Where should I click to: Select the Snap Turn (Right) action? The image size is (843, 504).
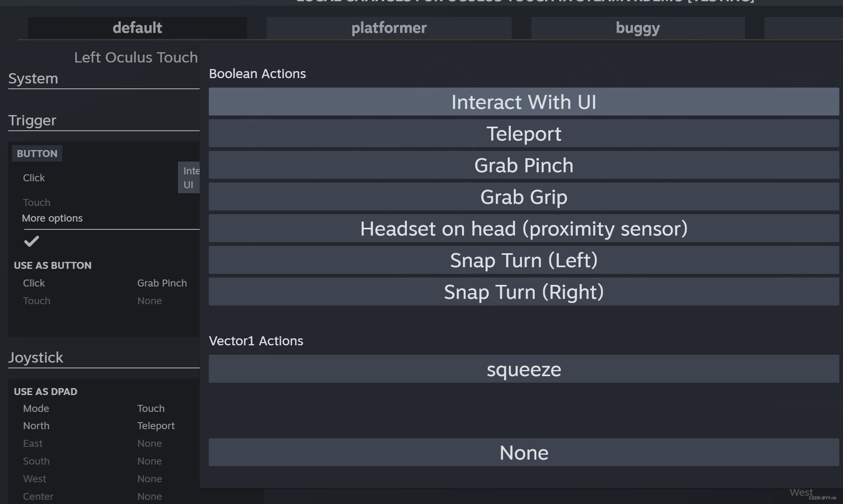[x=523, y=292]
